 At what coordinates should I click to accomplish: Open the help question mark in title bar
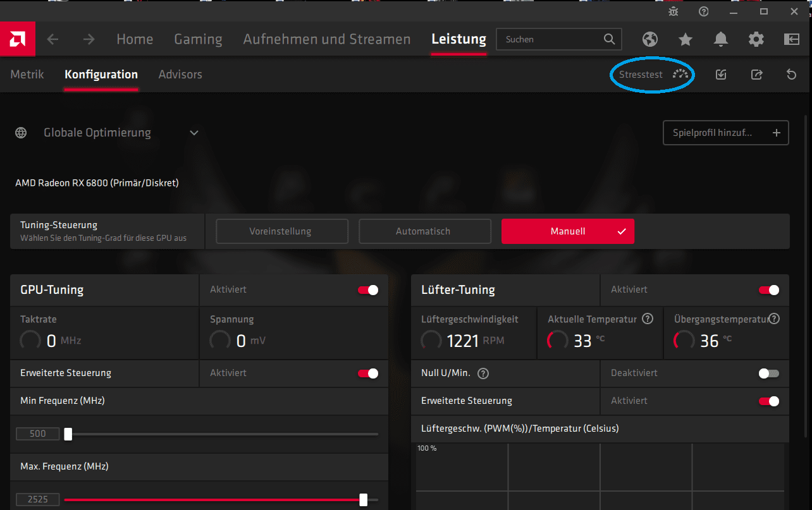[704, 11]
